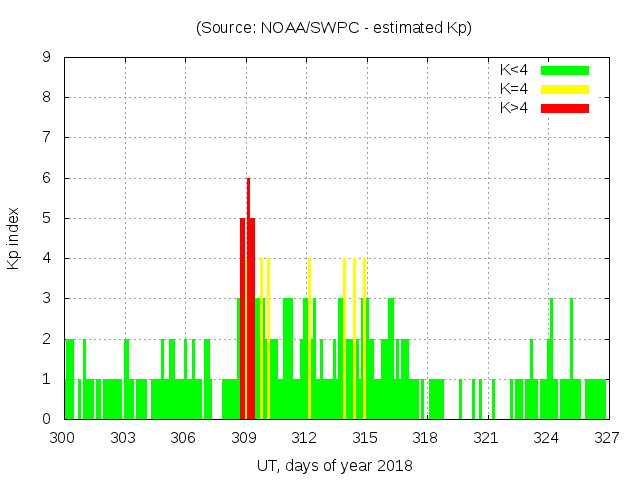Select the K>4 legend label text

tap(514, 108)
